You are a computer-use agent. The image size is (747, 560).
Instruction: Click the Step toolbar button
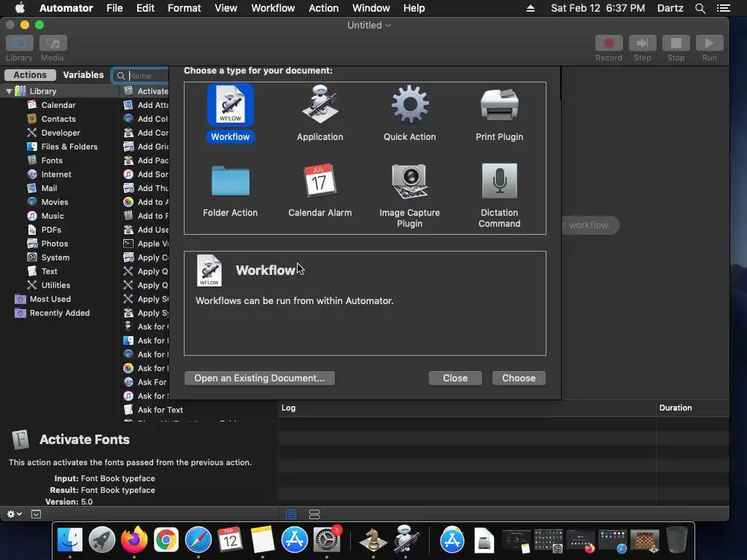(642, 43)
